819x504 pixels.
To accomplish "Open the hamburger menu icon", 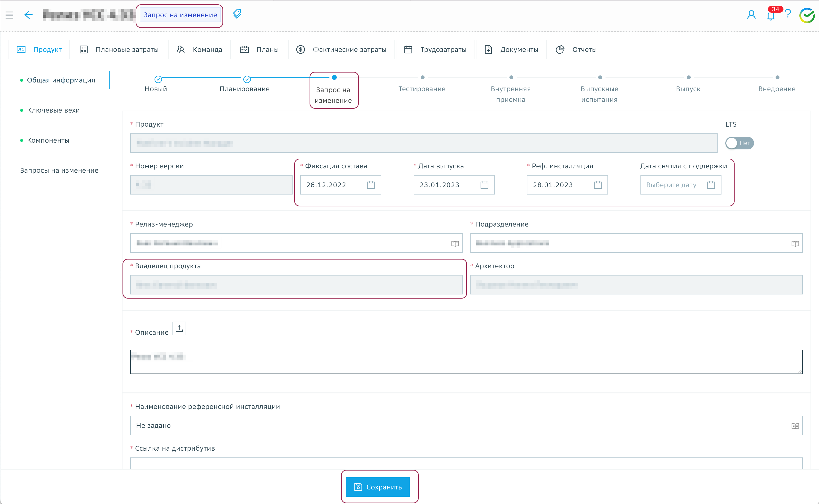I will (x=9, y=15).
